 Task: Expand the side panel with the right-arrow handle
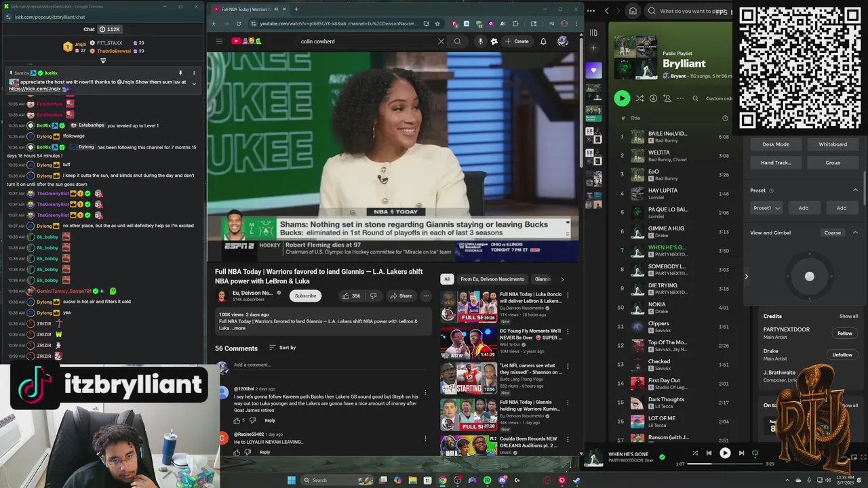(x=747, y=276)
